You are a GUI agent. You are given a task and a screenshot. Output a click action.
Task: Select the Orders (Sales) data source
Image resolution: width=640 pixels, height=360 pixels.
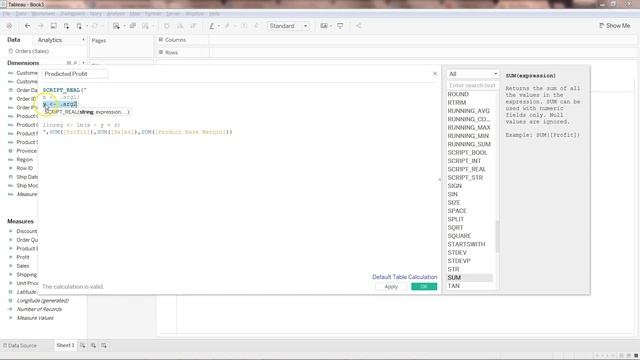coord(29,51)
